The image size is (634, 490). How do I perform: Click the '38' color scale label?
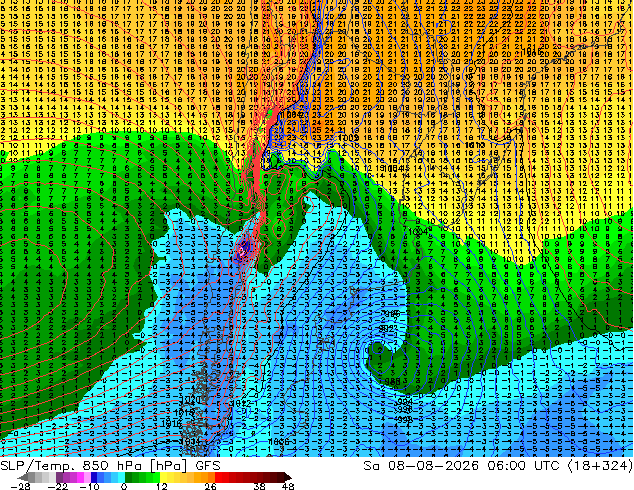(x=260, y=486)
